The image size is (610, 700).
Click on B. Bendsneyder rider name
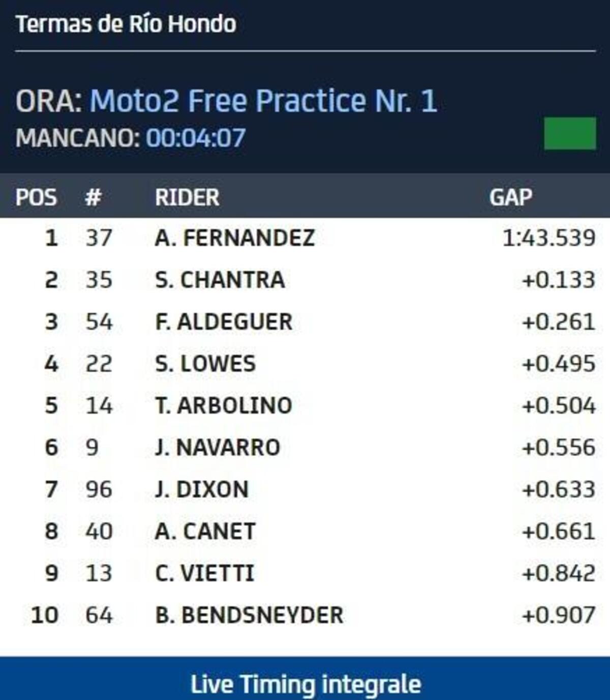pyautogui.click(x=249, y=615)
